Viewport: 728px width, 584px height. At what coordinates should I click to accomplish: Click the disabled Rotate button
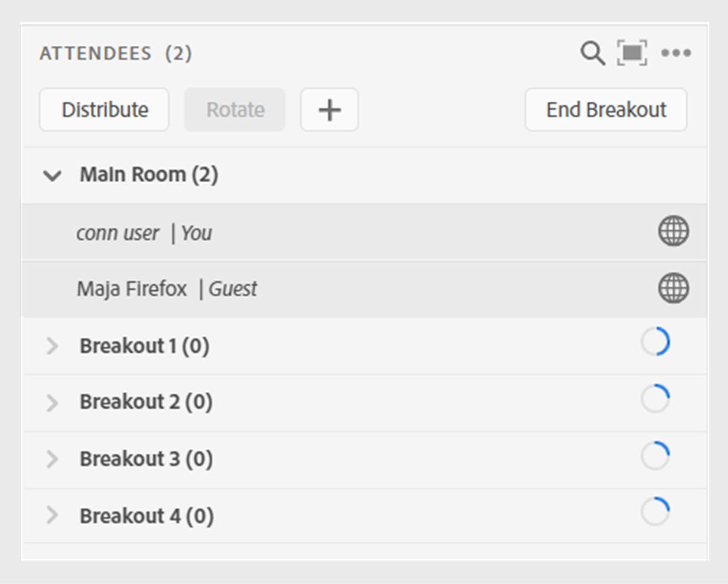234,110
